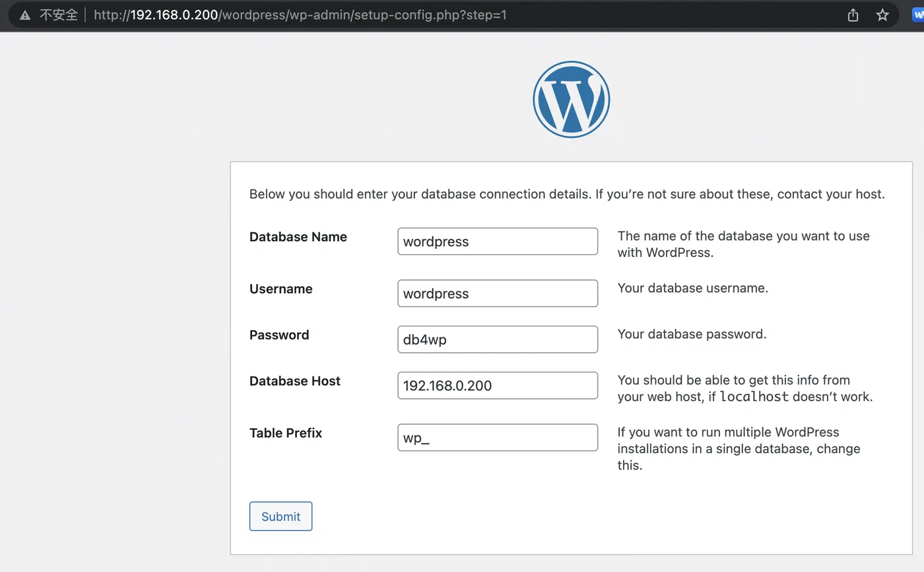This screenshot has width=924, height=572.
Task: Click "Your database username." description
Action: 693,288
